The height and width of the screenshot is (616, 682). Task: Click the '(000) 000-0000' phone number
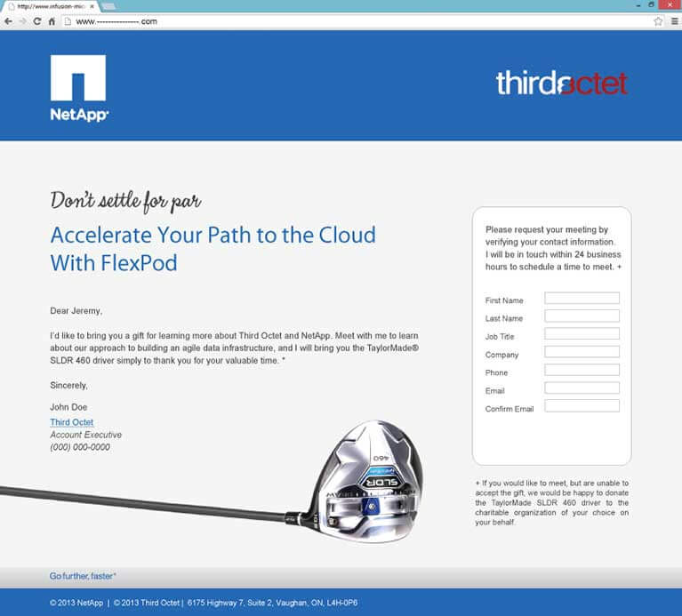tap(80, 447)
